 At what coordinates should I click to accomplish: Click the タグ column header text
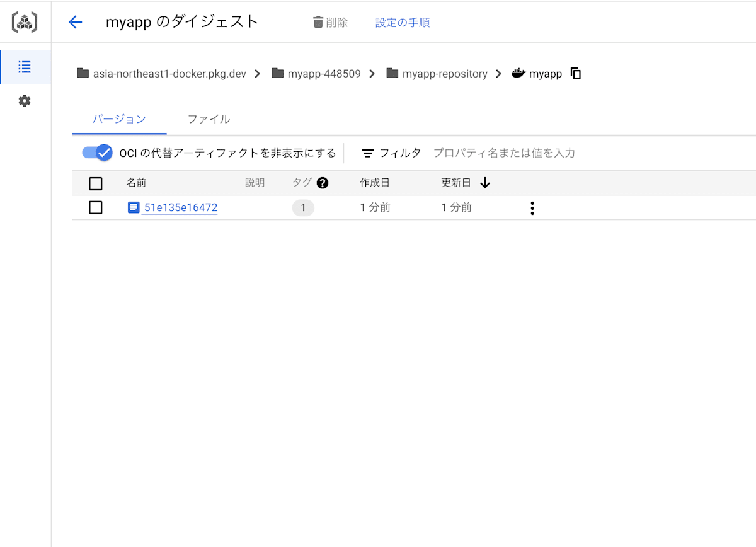click(302, 183)
